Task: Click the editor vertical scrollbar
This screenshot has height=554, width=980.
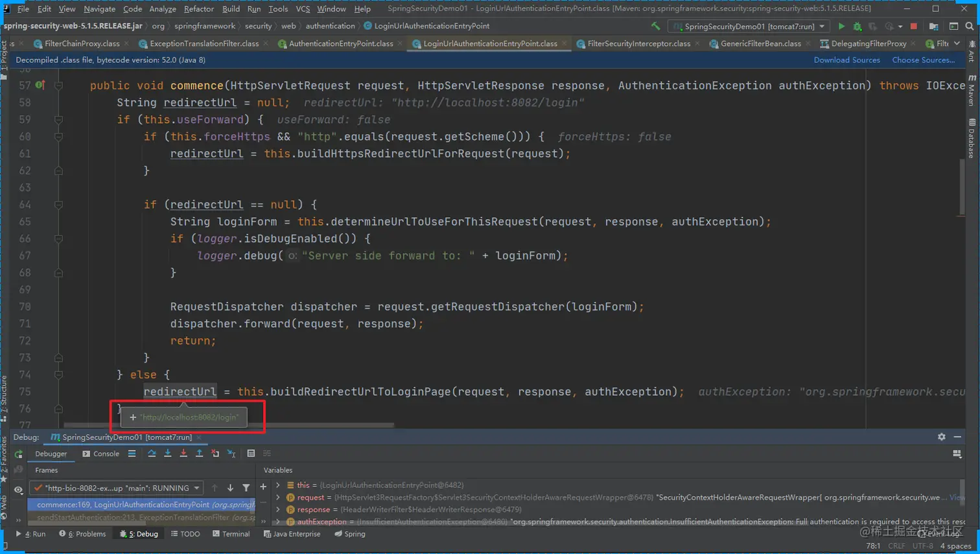Action: 961,188
